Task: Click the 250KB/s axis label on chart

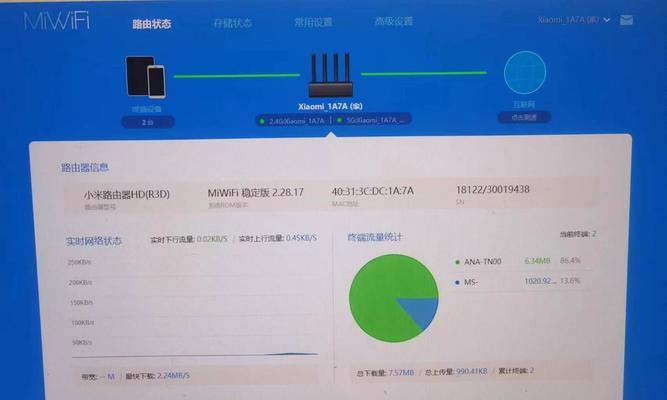Action: tap(80, 262)
